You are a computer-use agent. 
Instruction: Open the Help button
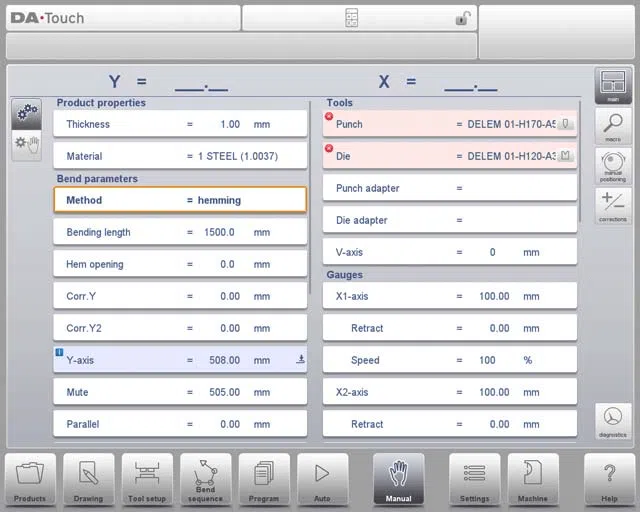coord(609,480)
